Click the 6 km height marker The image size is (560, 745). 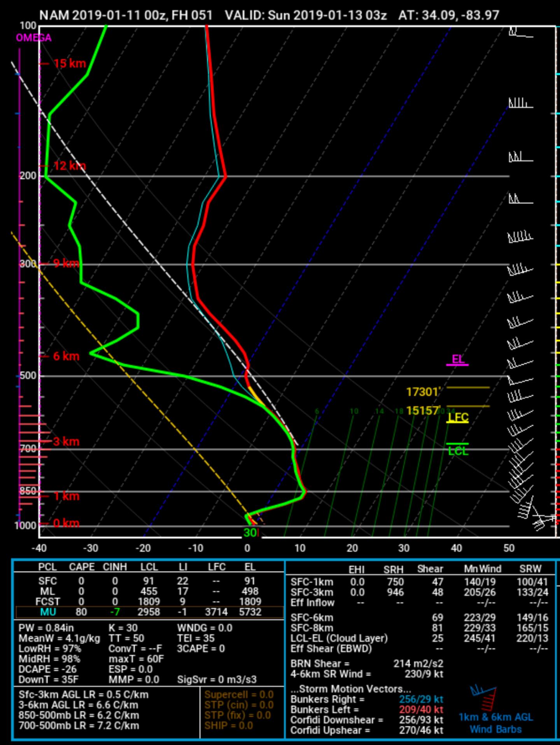coord(65,356)
